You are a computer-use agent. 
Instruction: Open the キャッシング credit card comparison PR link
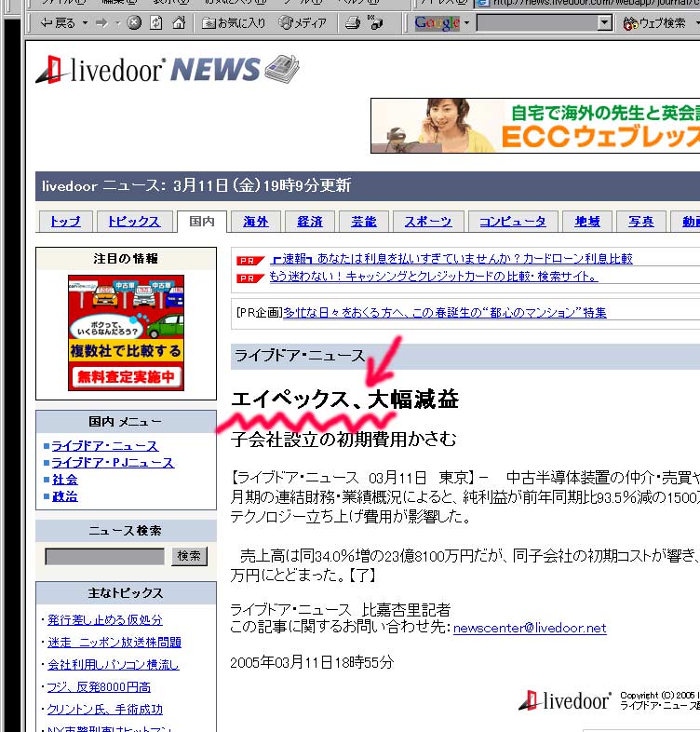click(x=434, y=277)
